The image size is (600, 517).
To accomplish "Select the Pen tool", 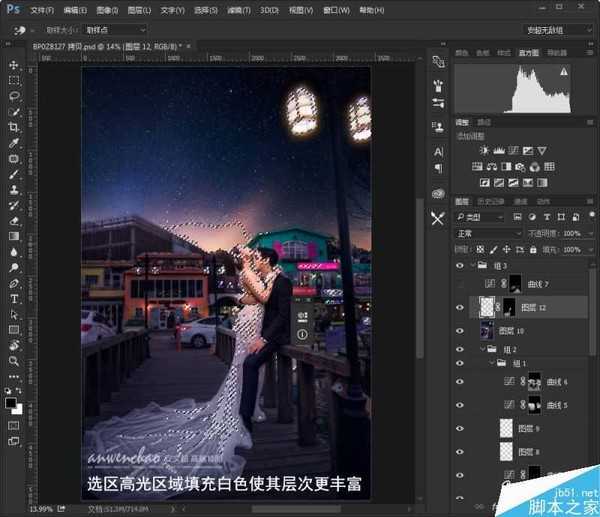I will 14,284.
